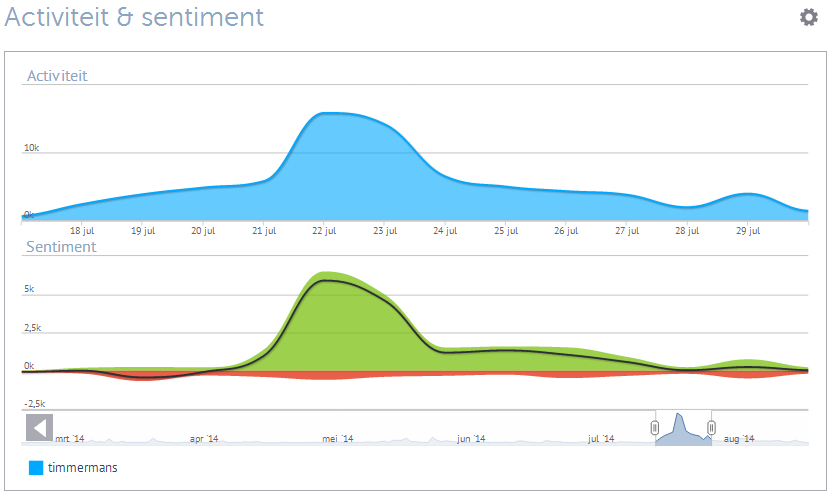
Task: Click the Activiteit chart heading
Action: click(57, 76)
